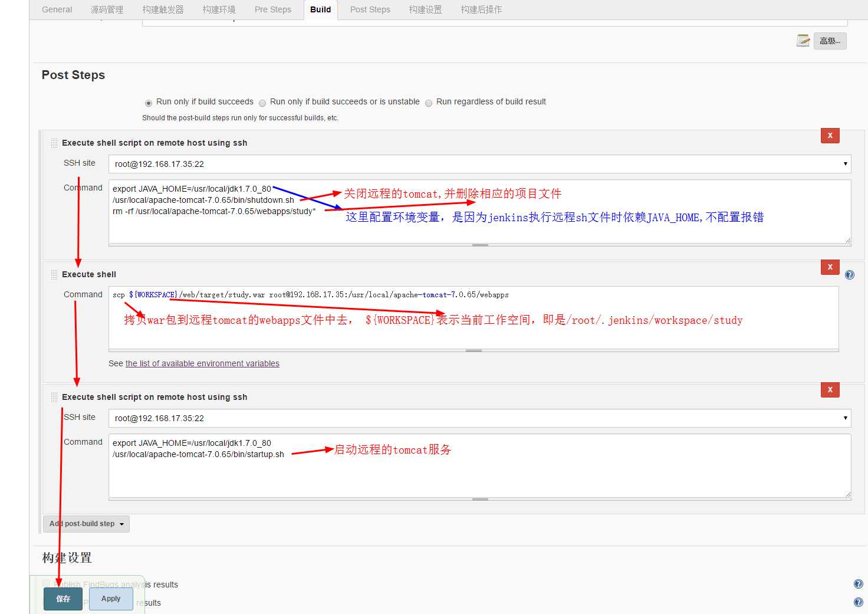
Task: Click the startup.sh line in the last command
Action: click(198, 454)
